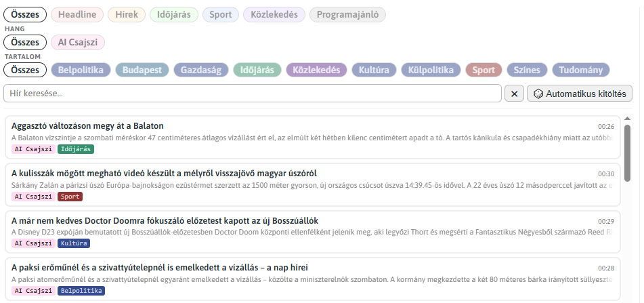
Task: Open the Doctor Doom Bosszúállók article
Action: 313,232
